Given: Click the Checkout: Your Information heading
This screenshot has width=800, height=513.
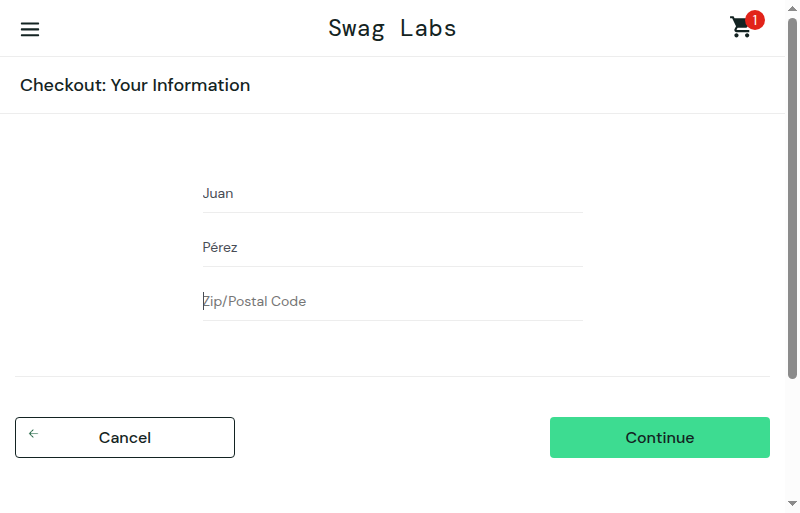Looking at the screenshot, I should [135, 85].
